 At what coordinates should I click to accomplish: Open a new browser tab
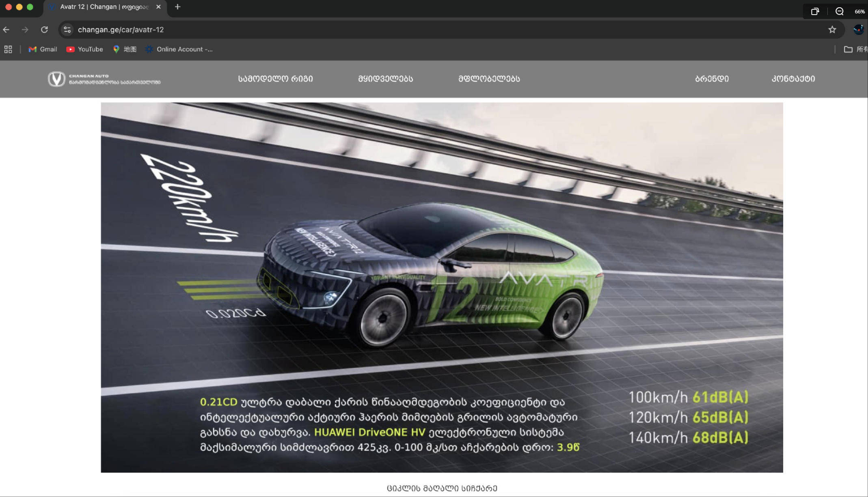pyautogui.click(x=177, y=7)
